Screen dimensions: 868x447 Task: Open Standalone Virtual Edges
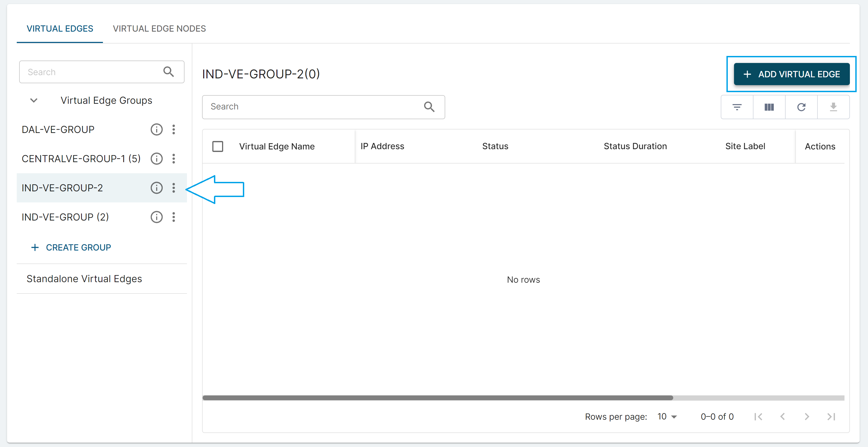(x=84, y=279)
